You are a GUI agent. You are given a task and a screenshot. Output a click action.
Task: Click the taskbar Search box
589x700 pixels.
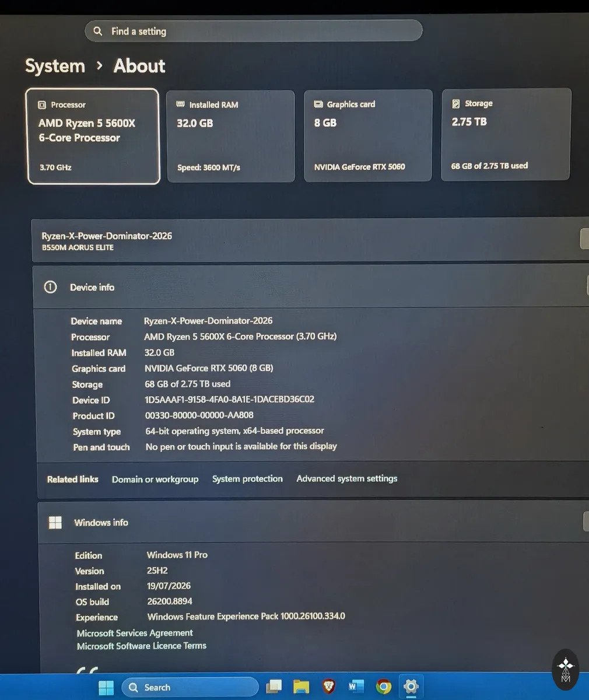tap(190, 687)
